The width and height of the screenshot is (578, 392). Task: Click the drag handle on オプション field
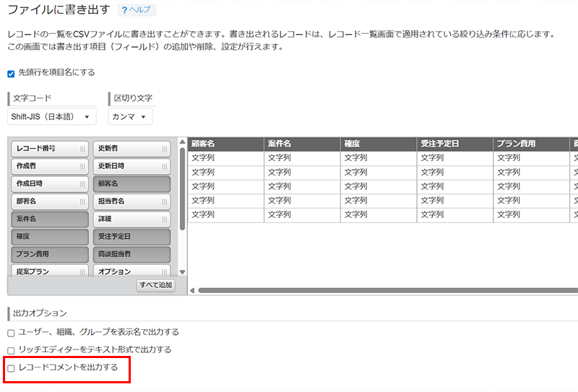pyautogui.click(x=164, y=272)
